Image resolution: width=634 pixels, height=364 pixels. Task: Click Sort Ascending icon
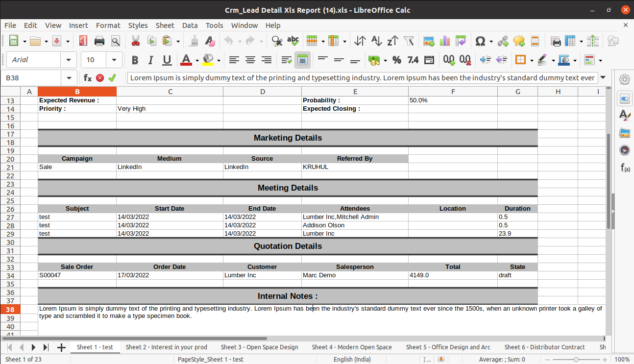[x=376, y=41]
